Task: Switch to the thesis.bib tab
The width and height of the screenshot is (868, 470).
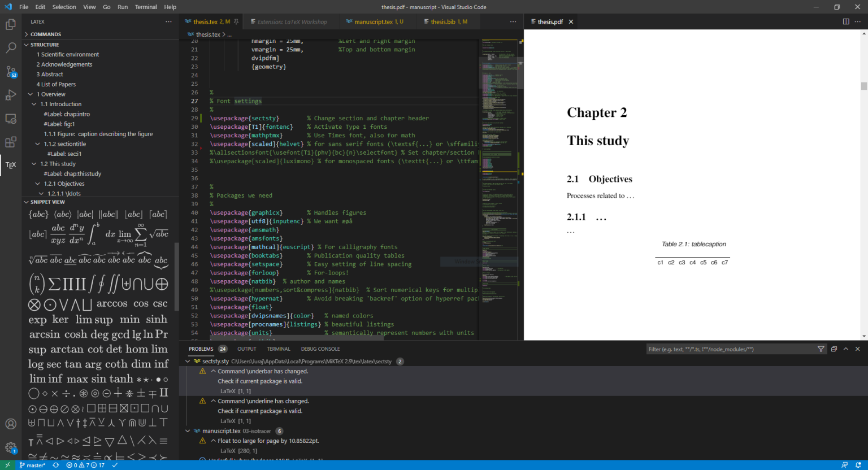Action: (447, 21)
